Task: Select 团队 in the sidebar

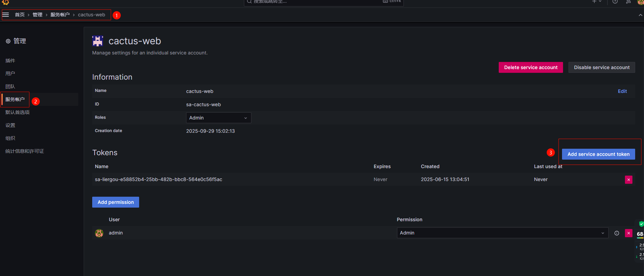Action: 10,86
